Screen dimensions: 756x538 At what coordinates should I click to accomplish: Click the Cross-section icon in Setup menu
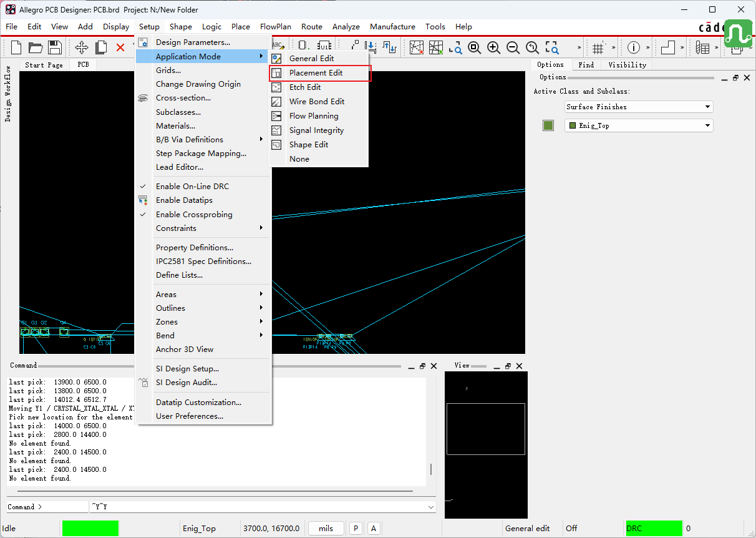click(x=143, y=98)
